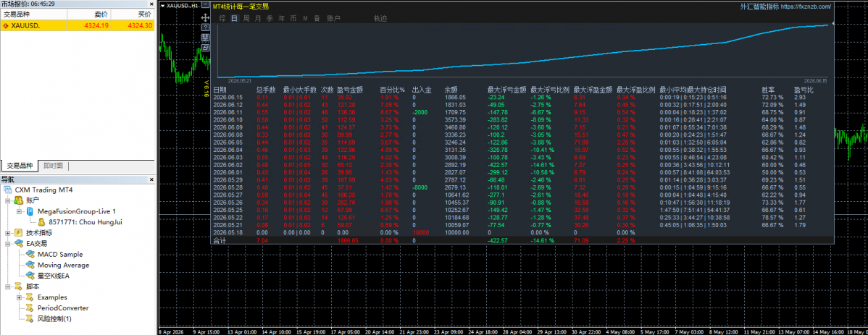Switch to the 即时图 tab

click(53, 165)
